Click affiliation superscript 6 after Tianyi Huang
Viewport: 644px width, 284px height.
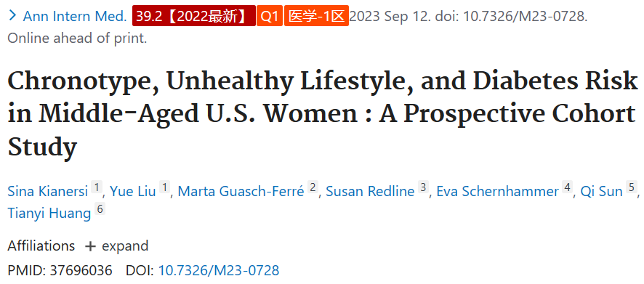99,209
